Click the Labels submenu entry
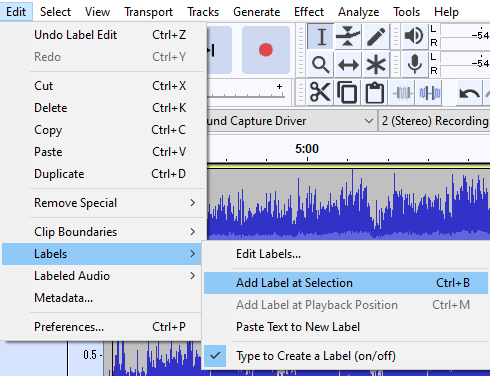The height and width of the screenshot is (376, 490). pyautogui.click(x=102, y=254)
